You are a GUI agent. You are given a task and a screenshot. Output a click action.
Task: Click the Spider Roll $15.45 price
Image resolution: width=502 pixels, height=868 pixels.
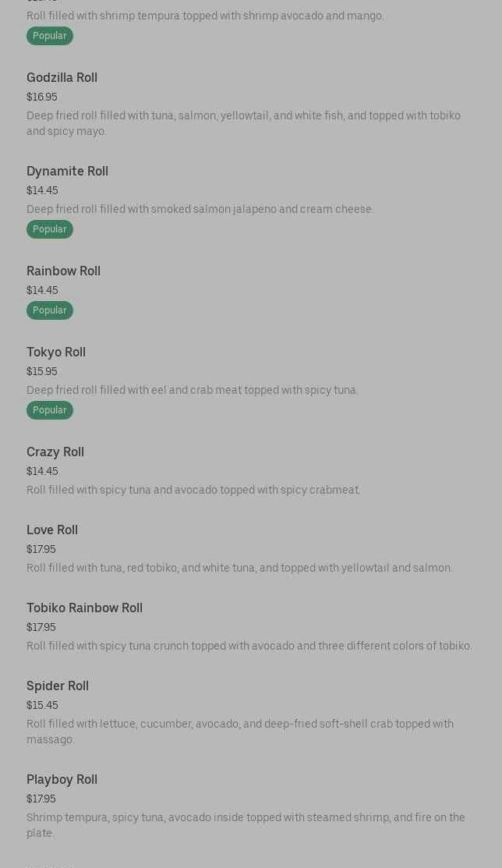tap(42, 705)
